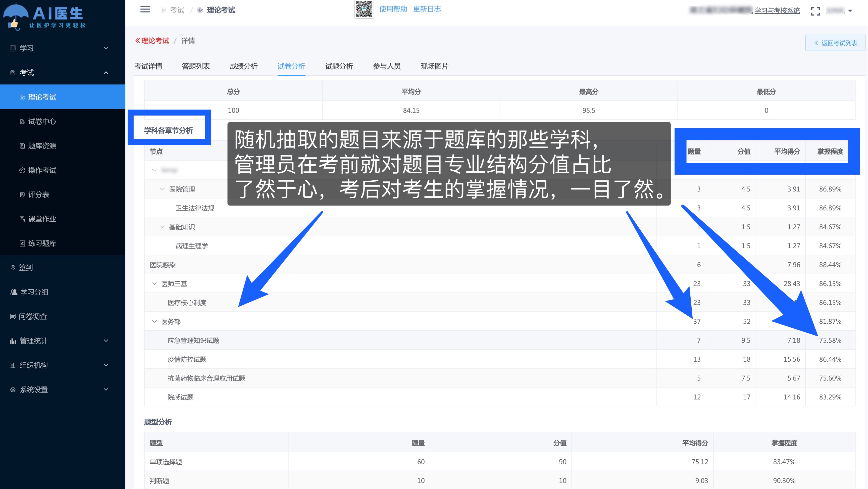The image size is (868, 489).
Task: Collapse the 医师三基 tree node
Action: pyautogui.click(x=154, y=284)
